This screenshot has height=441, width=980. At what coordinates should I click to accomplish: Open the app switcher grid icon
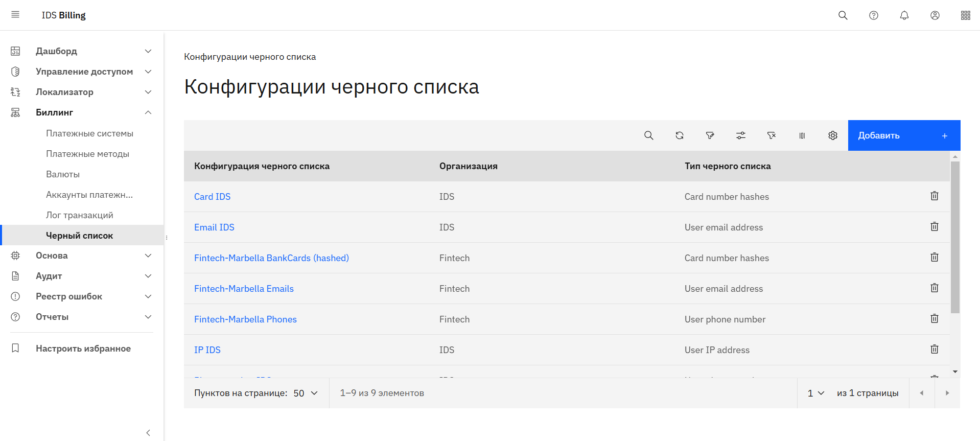(965, 15)
